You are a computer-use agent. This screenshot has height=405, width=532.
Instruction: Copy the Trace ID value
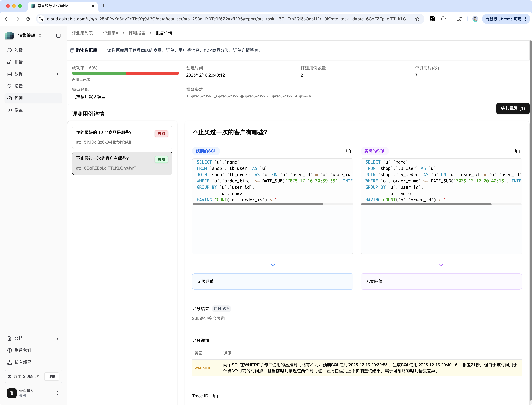pos(216,396)
